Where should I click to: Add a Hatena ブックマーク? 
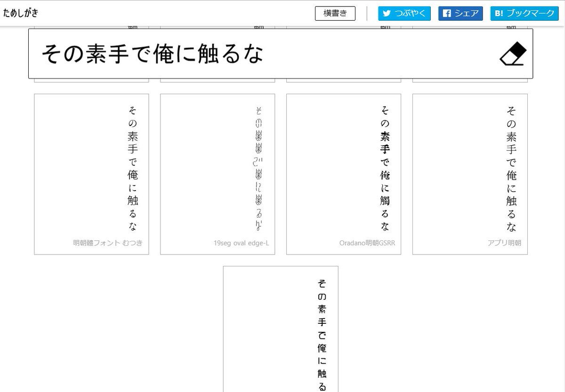coord(525,13)
